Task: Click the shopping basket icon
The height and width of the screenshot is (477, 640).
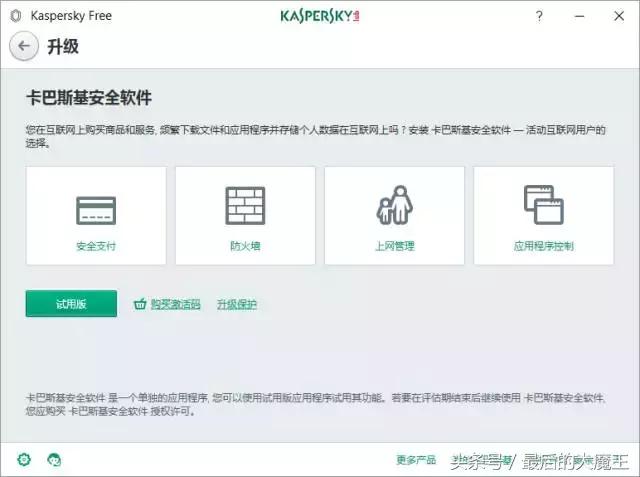Action: [140, 304]
